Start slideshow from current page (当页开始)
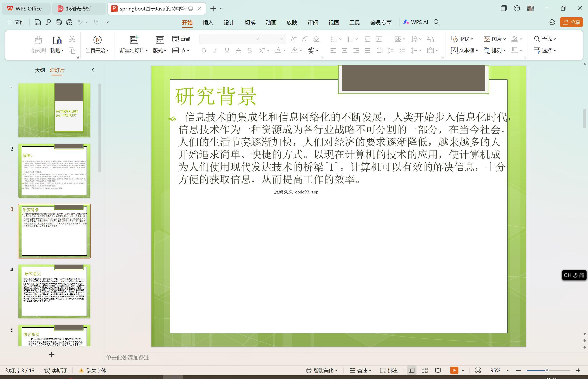 point(97,45)
